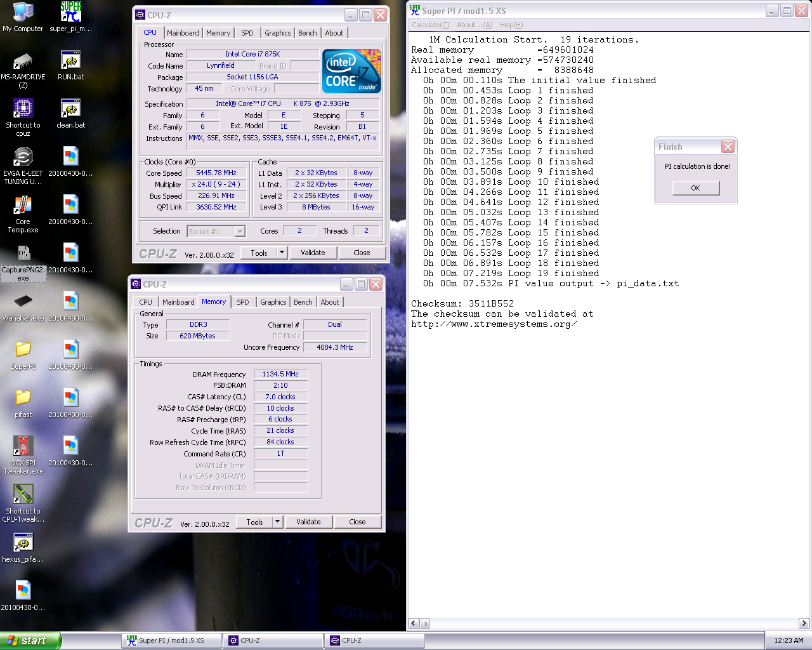Open MS-RAMDRIVE (Z) desktop icon
Viewport: 812px width, 650px height.
pos(23,69)
